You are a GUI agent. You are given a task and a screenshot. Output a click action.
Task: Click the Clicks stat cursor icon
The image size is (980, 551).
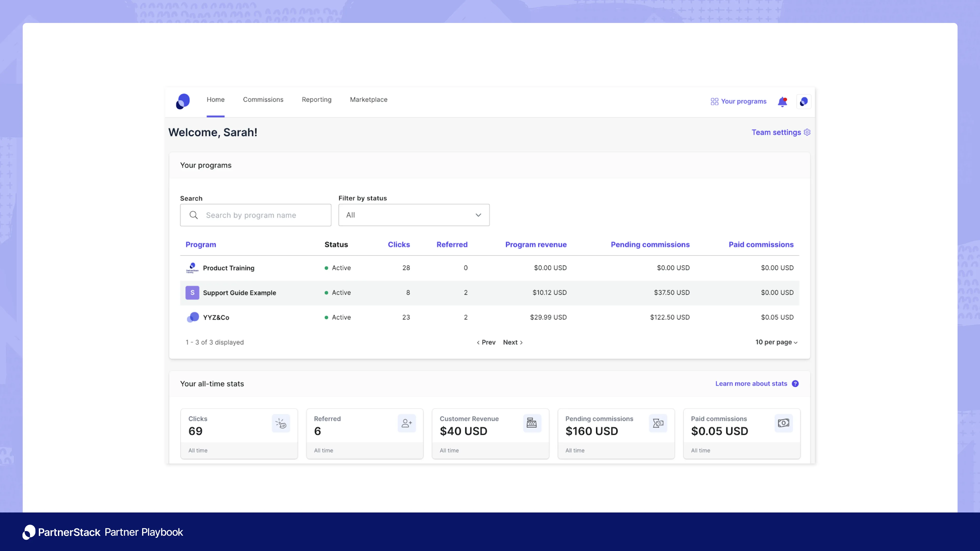281,423
